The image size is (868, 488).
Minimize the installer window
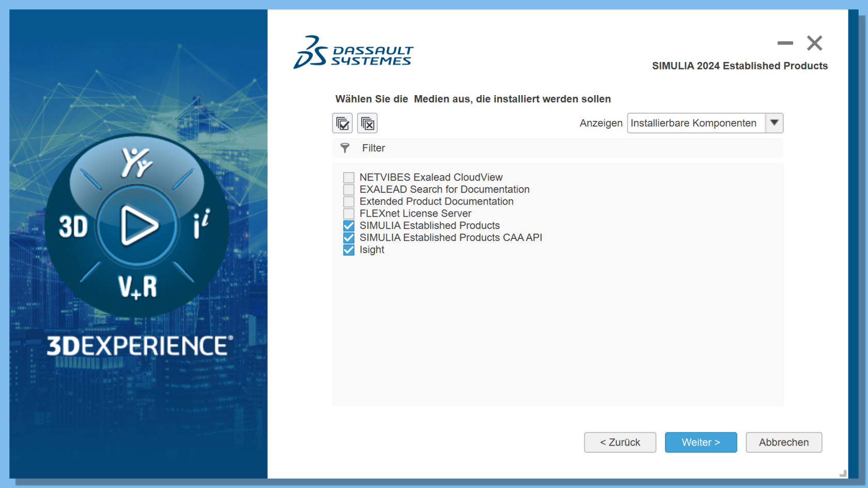tap(785, 43)
